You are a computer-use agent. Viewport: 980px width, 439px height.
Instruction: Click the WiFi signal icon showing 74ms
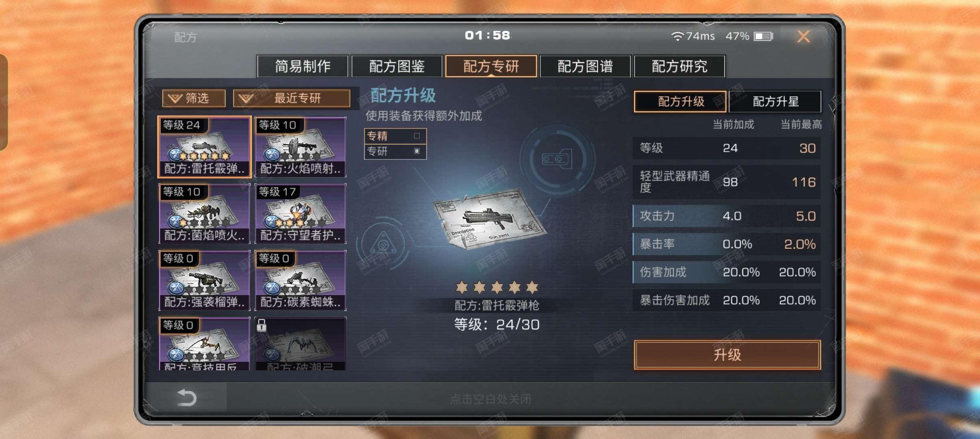click(677, 36)
